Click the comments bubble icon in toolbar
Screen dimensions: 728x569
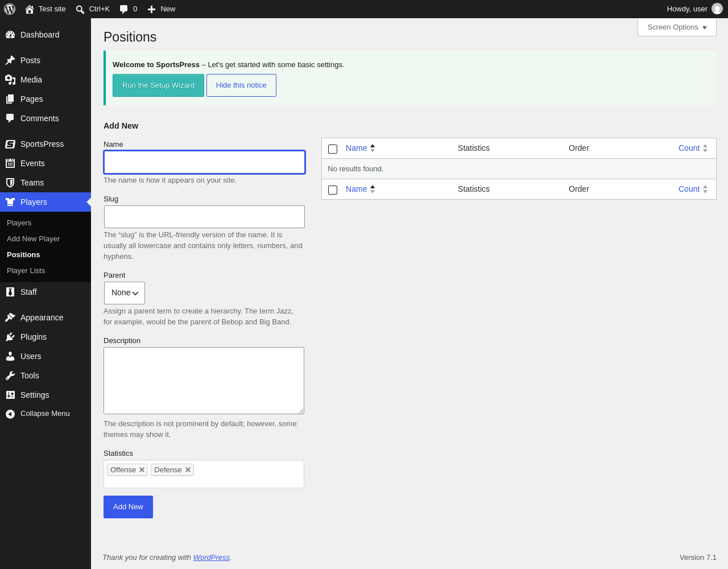click(124, 9)
